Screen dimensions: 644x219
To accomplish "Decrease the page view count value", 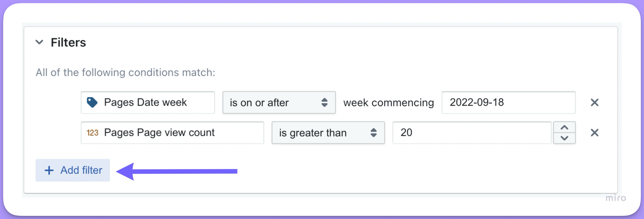I will (x=564, y=138).
